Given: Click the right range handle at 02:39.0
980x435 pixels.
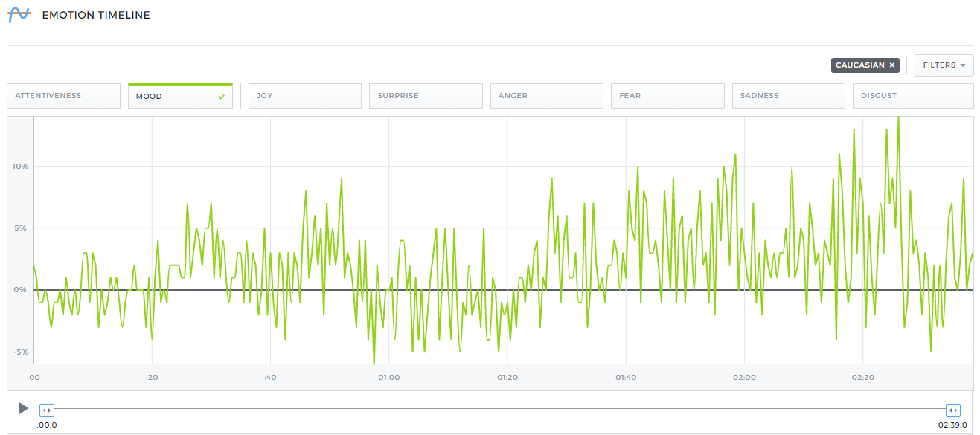Looking at the screenshot, I should [x=952, y=410].
